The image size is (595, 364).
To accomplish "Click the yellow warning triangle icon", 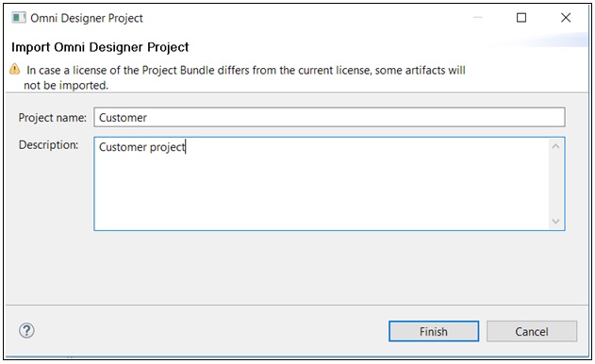I will pos(15,69).
